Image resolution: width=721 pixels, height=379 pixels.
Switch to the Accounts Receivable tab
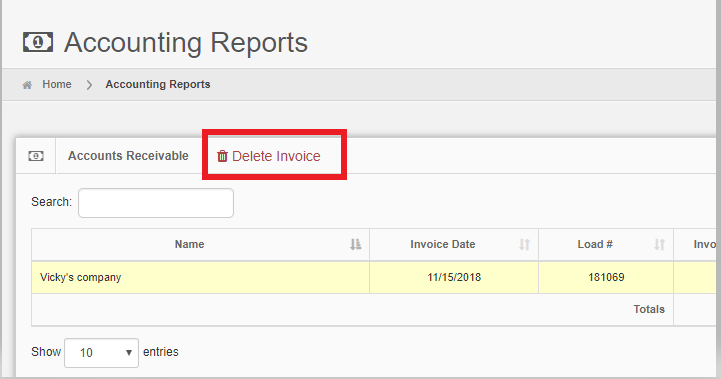tap(128, 156)
